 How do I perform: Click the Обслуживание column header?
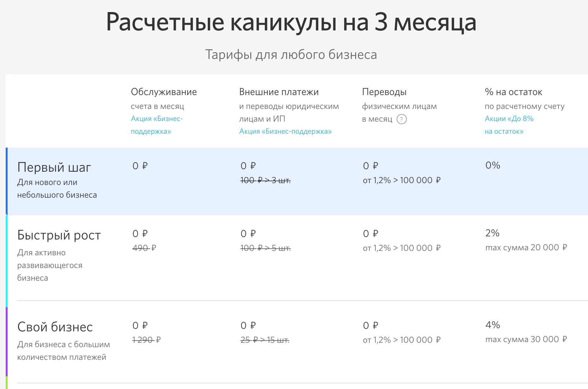(x=164, y=92)
